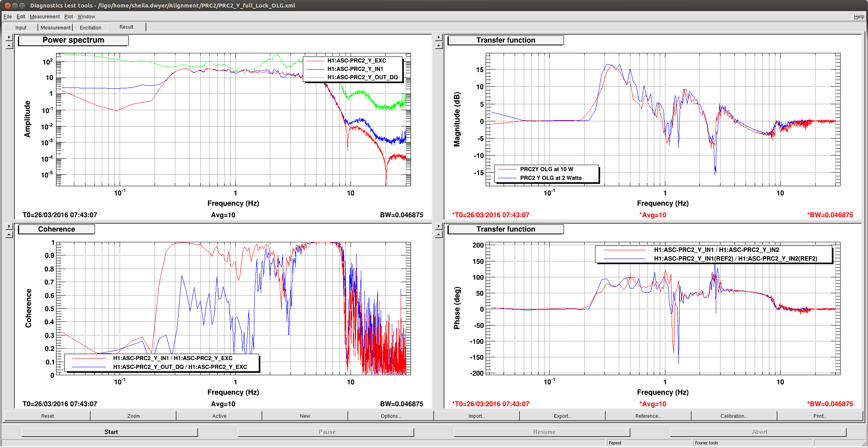Click PRC2Y OLG at 10 W legend entry
This screenshot has width=868, height=448.
click(x=546, y=169)
